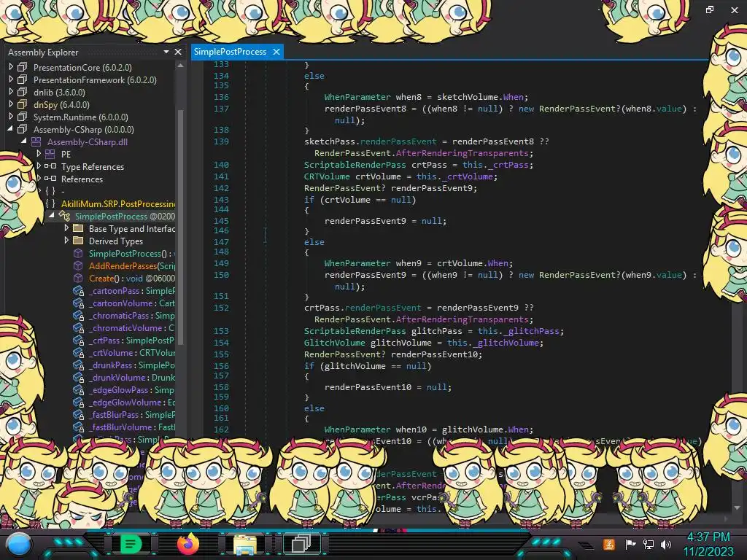Click the Type References node icon
Viewport: 747px width, 560px height.
click(50, 166)
